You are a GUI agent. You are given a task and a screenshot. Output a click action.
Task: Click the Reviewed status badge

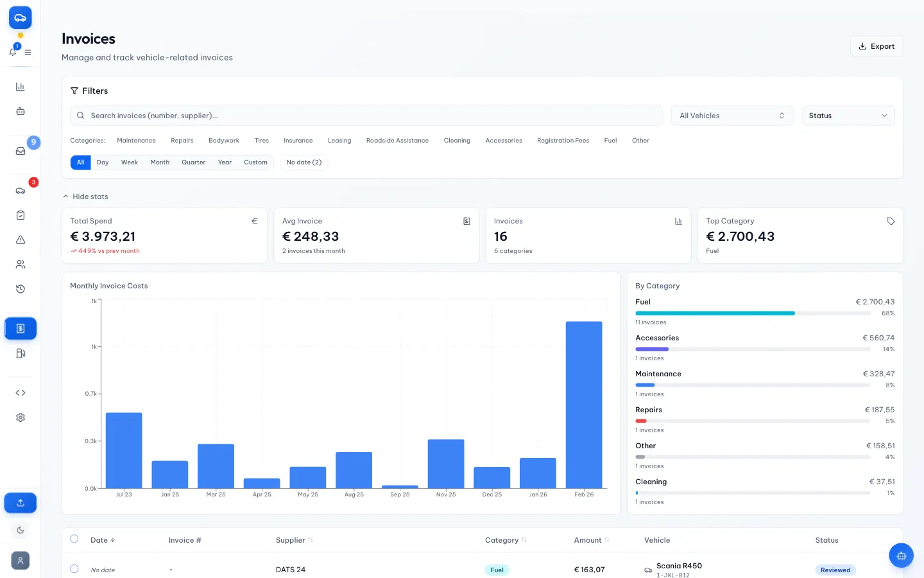835,570
